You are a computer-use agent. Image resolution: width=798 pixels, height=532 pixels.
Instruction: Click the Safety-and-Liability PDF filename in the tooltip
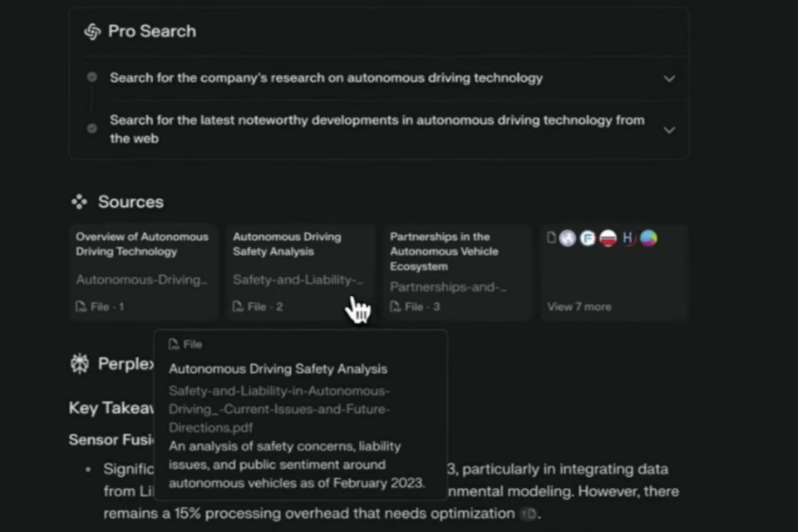click(278, 409)
